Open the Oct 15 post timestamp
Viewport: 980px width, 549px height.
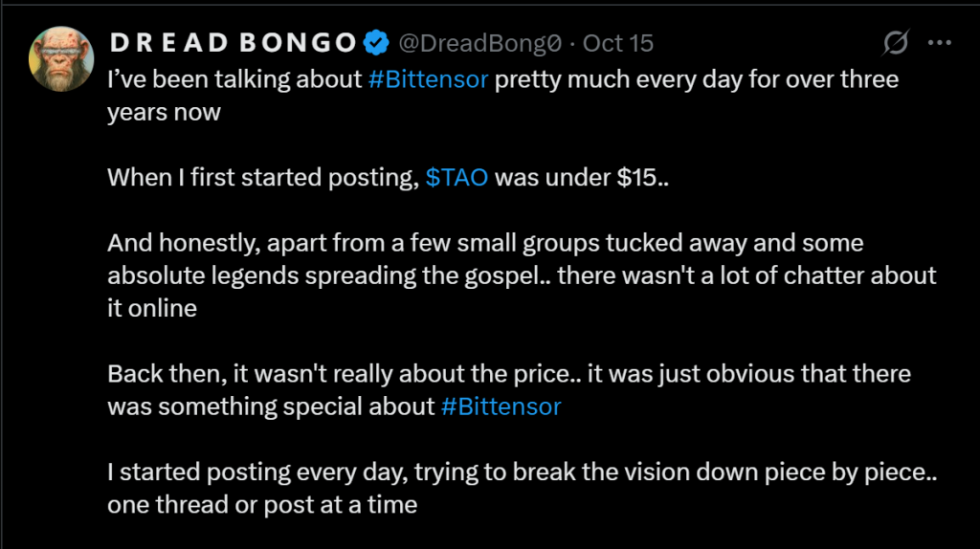(618, 43)
